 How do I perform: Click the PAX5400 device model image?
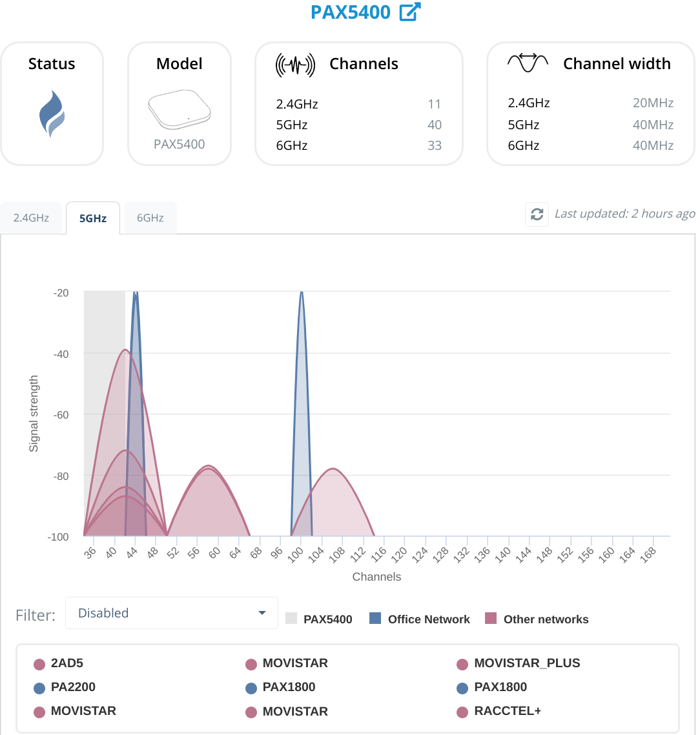(180, 109)
